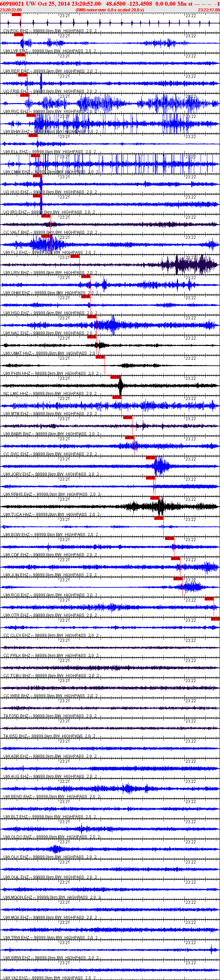Select the UO.HUO.EHZ station label
The image size is (220, 980).
click(50, 192)
